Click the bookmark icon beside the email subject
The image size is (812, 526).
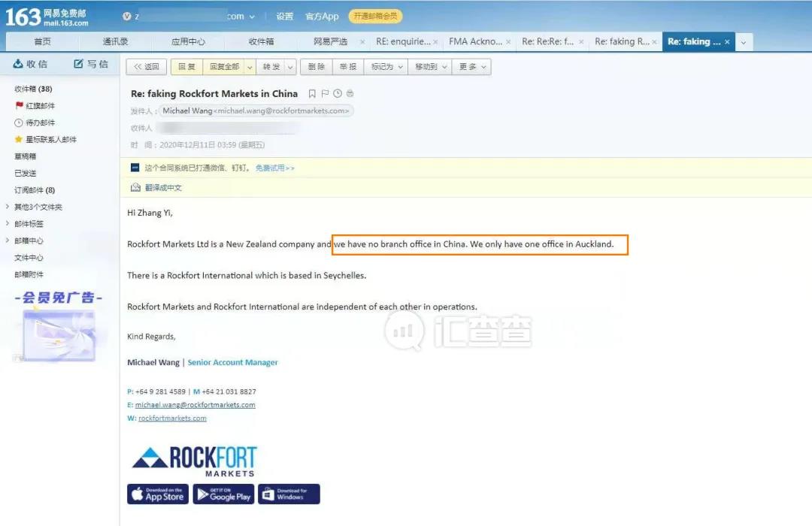click(x=312, y=94)
